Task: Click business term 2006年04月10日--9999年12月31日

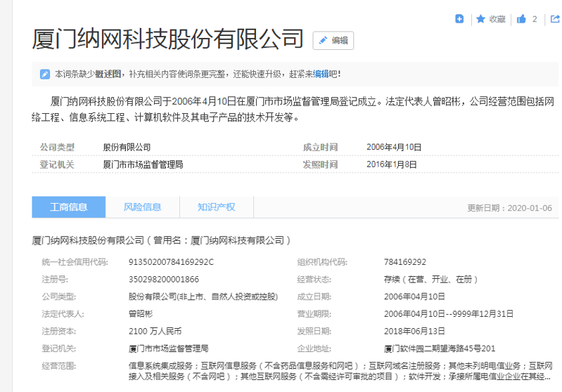Action: tap(449, 314)
